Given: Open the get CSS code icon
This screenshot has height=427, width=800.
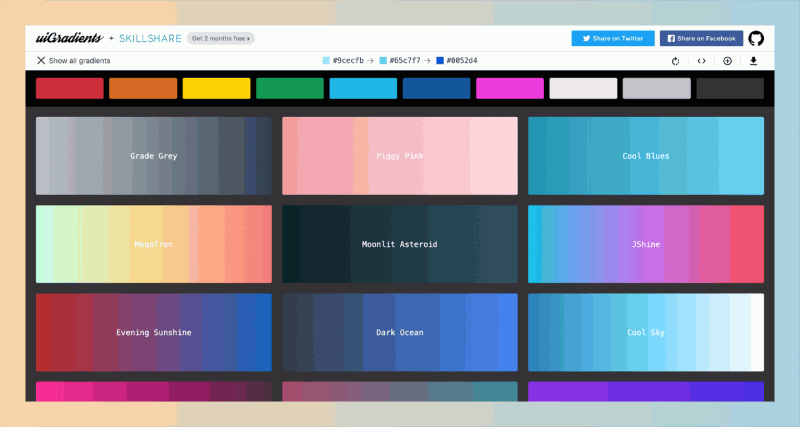Looking at the screenshot, I should (702, 61).
